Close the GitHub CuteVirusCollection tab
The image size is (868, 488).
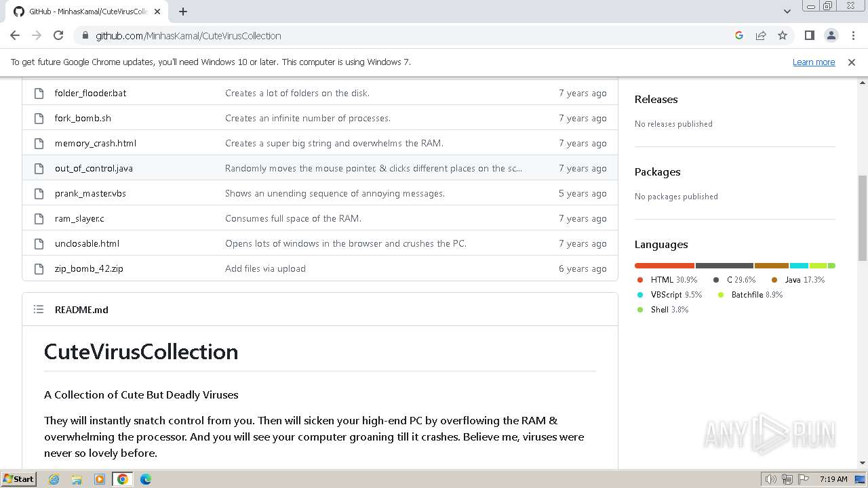point(158,12)
